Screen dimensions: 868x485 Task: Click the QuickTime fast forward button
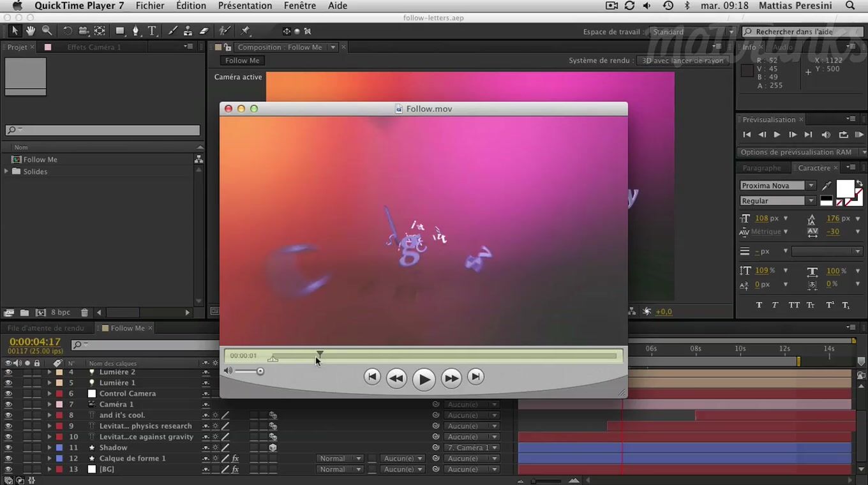451,378
